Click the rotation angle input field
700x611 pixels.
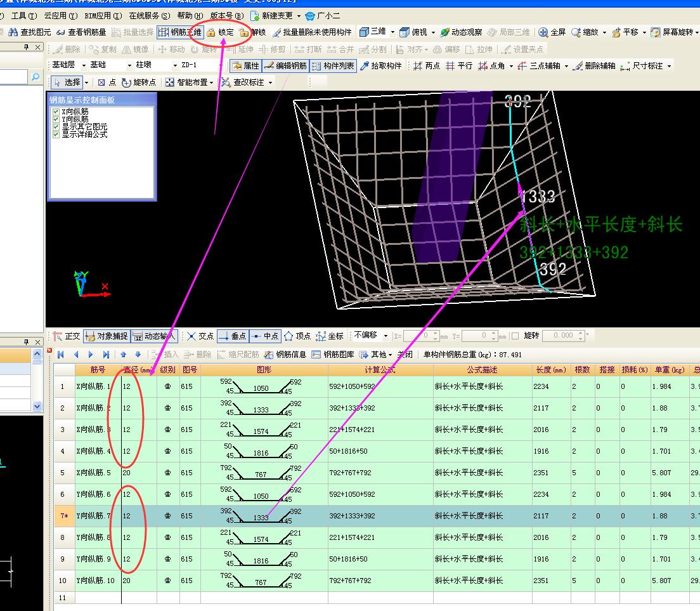pyautogui.click(x=561, y=336)
